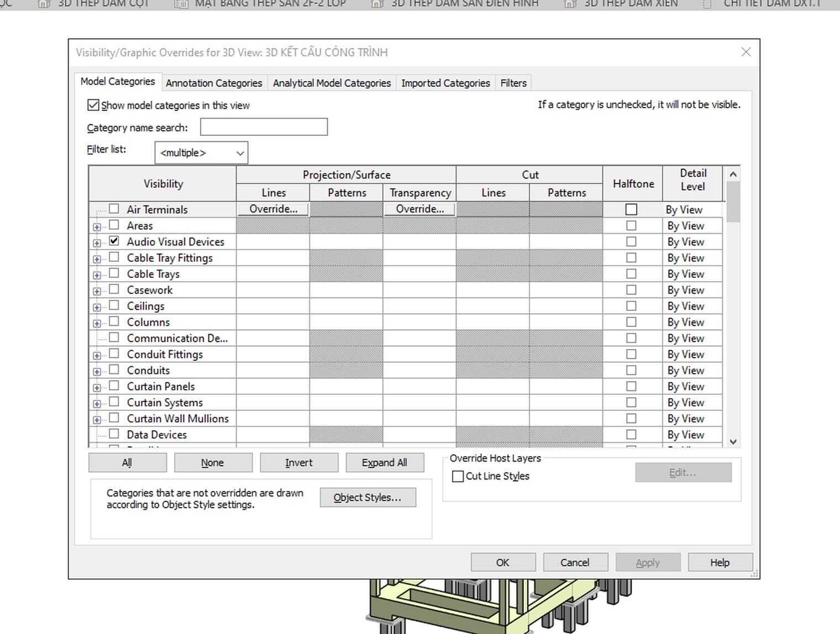Viewport: 840px width, 634px height.
Task: Expand the Cable Trays node
Action: [x=97, y=275]
